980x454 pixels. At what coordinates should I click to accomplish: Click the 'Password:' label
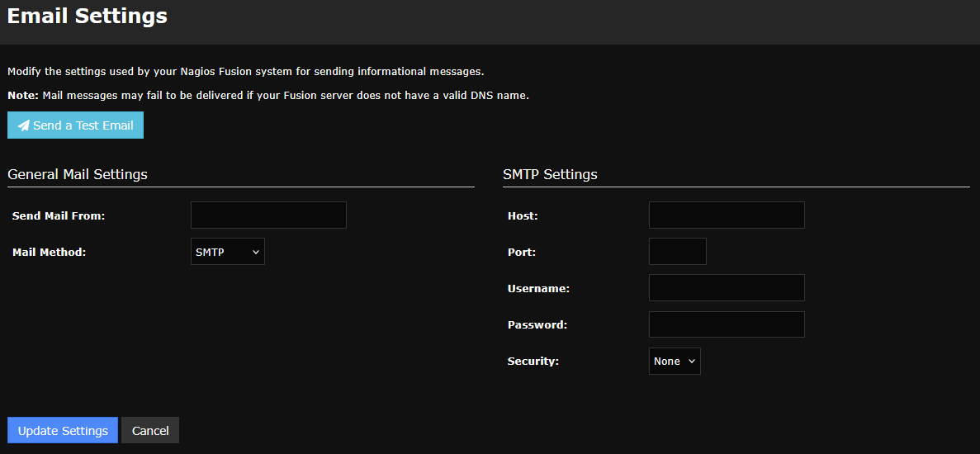click(537, 324)
